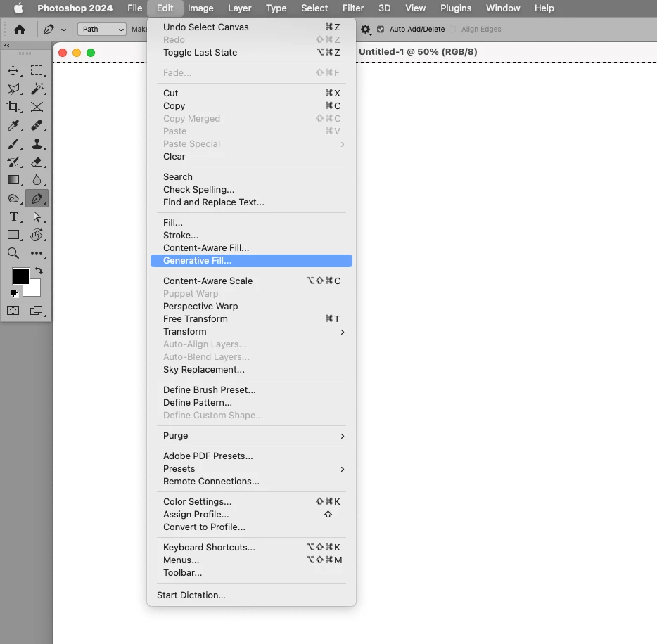Choose Define Brush Preset
The height and width of the screenshot is (644, 657).
pos(251,389)
